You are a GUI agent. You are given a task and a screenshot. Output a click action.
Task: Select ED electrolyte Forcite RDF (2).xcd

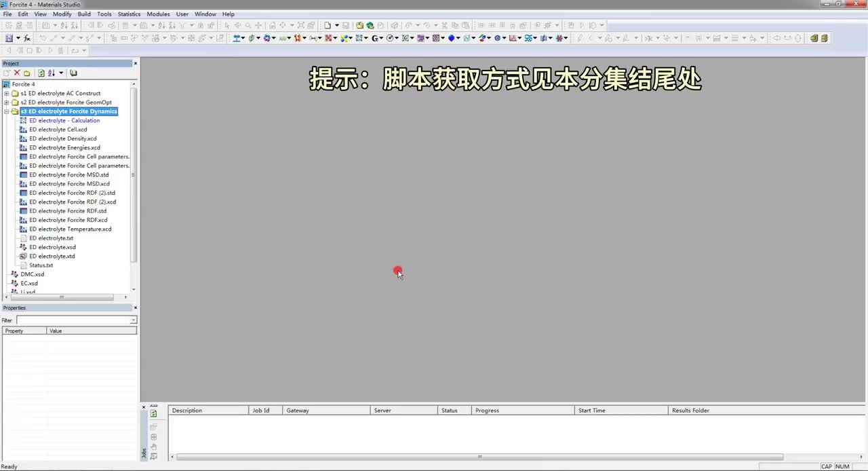click(73, 202)
